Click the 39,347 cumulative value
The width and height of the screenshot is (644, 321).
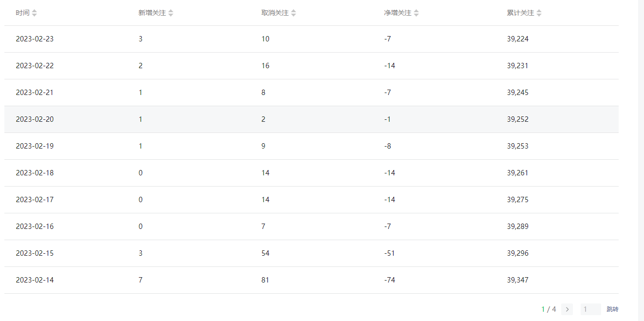click(x=517, y=280)
